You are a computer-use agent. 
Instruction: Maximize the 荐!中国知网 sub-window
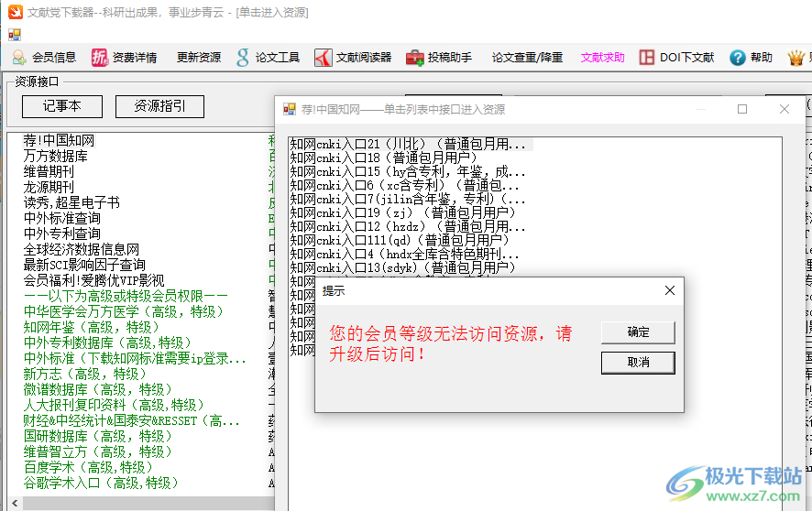click(x=742, y=109)
